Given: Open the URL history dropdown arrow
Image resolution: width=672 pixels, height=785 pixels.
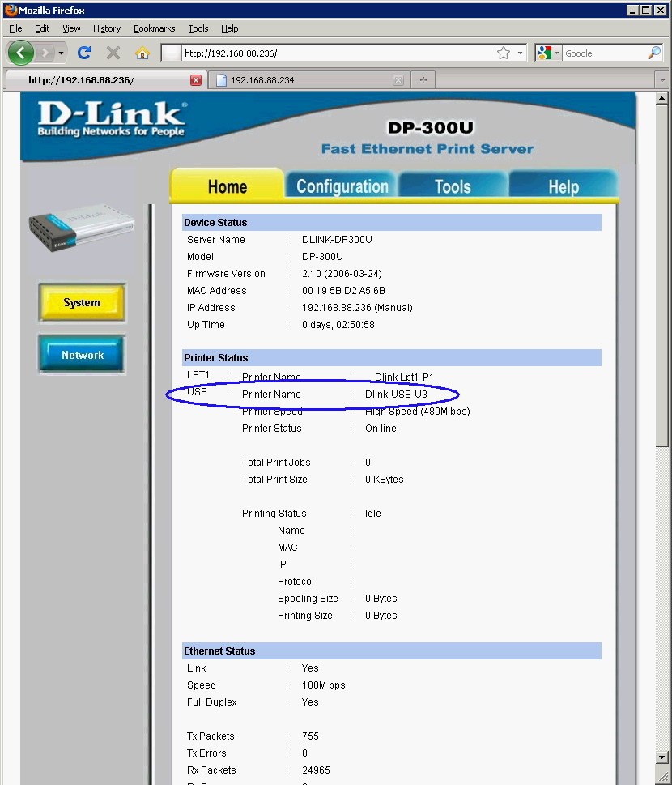Looking at the screenshot, I should click(x=520, y=53).
